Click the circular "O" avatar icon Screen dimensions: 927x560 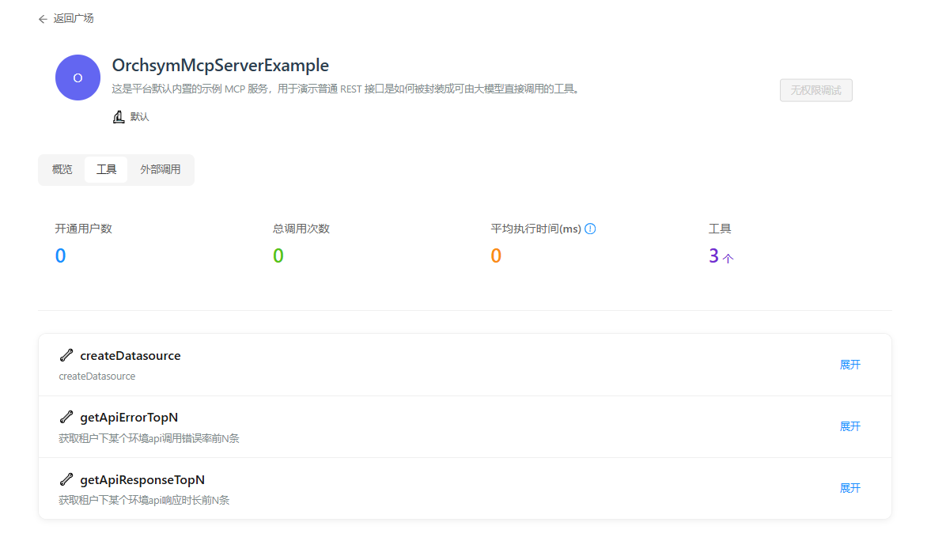tap(77, 78)
